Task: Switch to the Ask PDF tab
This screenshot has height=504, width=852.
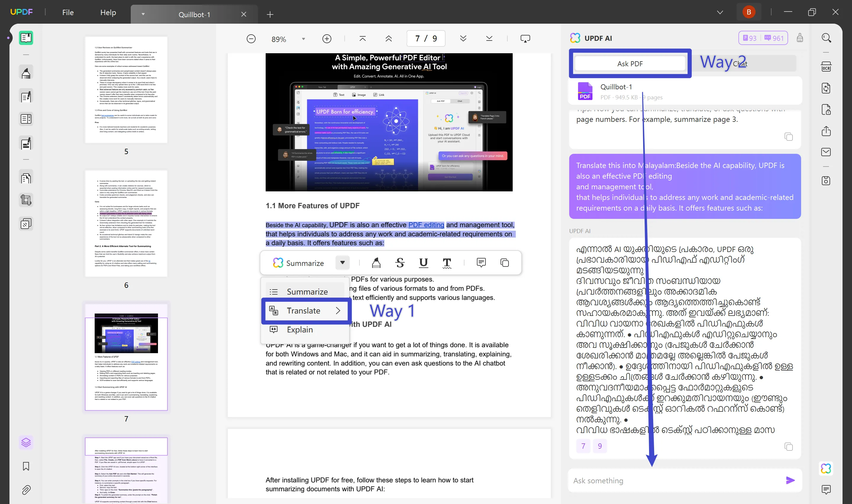Action: coord(630,64)
